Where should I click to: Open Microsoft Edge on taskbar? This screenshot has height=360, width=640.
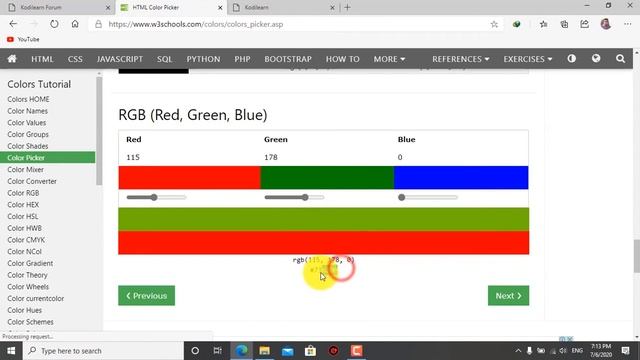point(242,351)
